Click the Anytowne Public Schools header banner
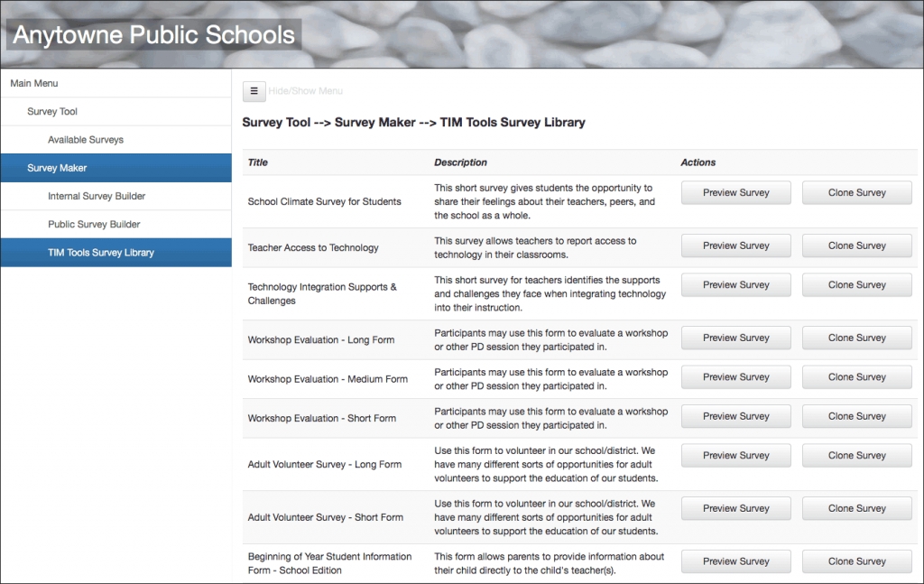The image size is (924, 584). [x=152, y=34]
